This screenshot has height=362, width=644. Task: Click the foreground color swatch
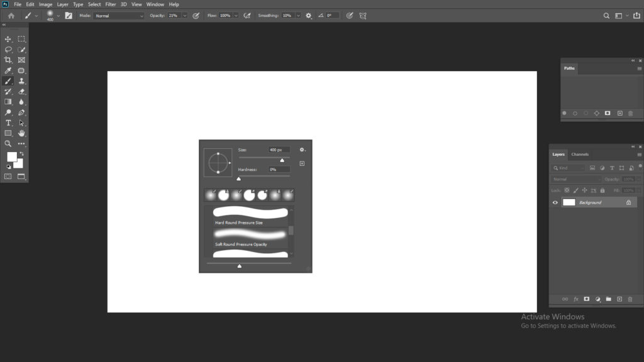point(11,156)
